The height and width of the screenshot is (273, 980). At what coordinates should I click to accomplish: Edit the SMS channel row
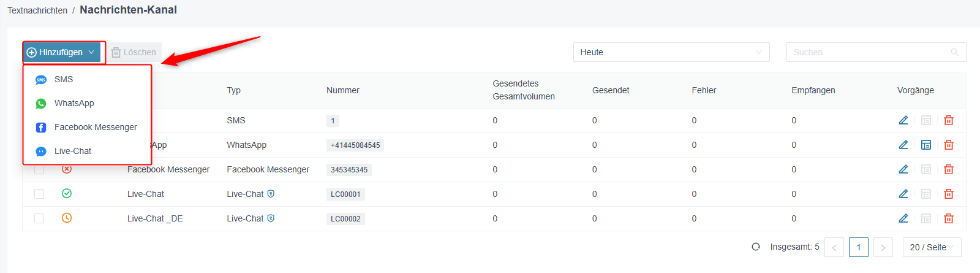903,120
